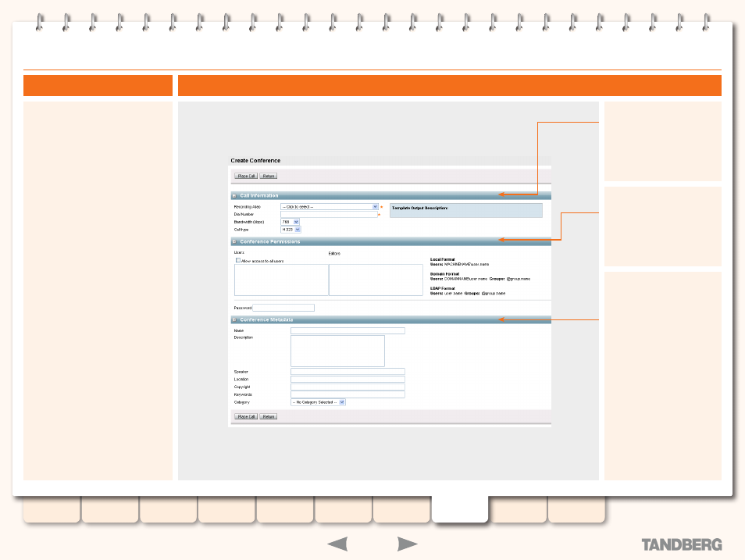Click the Conference Permissions header text
This screenshot has height=560, width=745.
[x=270, y=242]
